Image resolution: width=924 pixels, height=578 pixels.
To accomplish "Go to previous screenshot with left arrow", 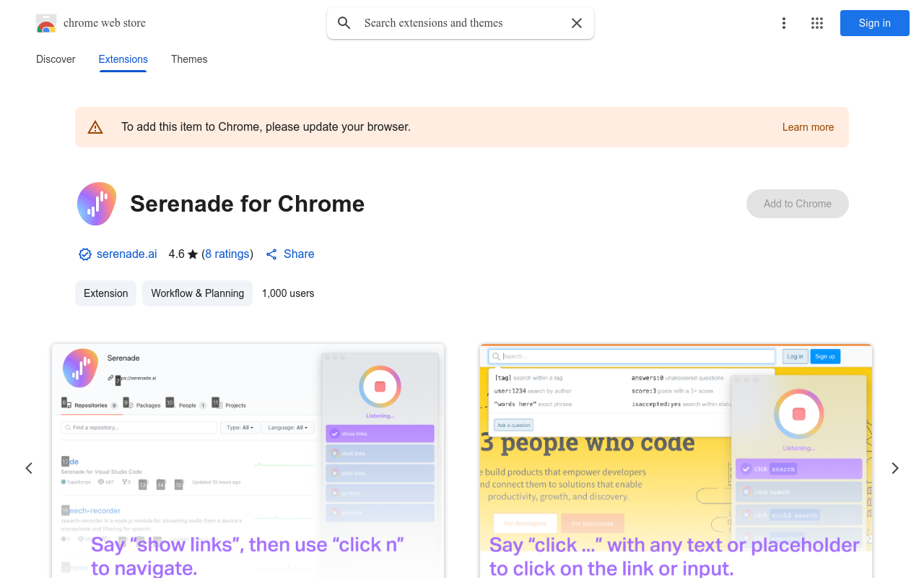I will point(29,468).
